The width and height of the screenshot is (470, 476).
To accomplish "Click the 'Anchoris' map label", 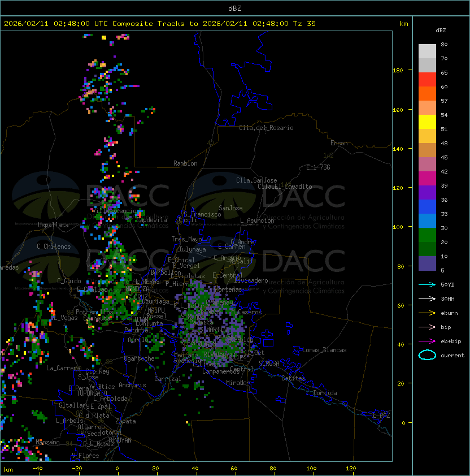I will (132, 385).
